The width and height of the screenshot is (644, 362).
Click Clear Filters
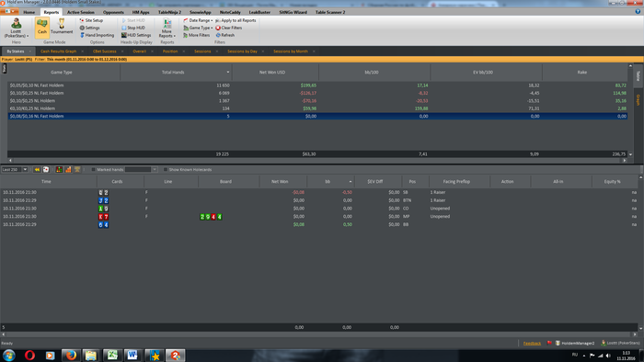tap(229, 28)
